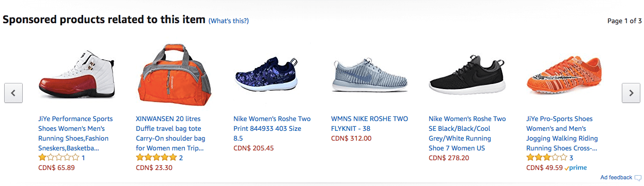
Task: Click the five-star rating of XINWANSEN duffle bag
Action: [x=156, y=158]
